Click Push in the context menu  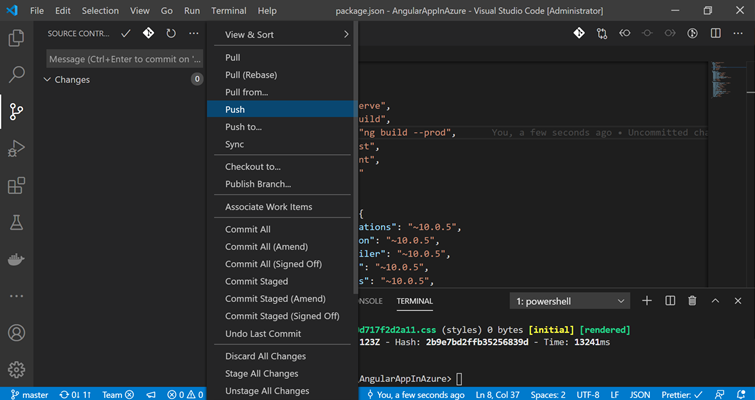[282, 109]
